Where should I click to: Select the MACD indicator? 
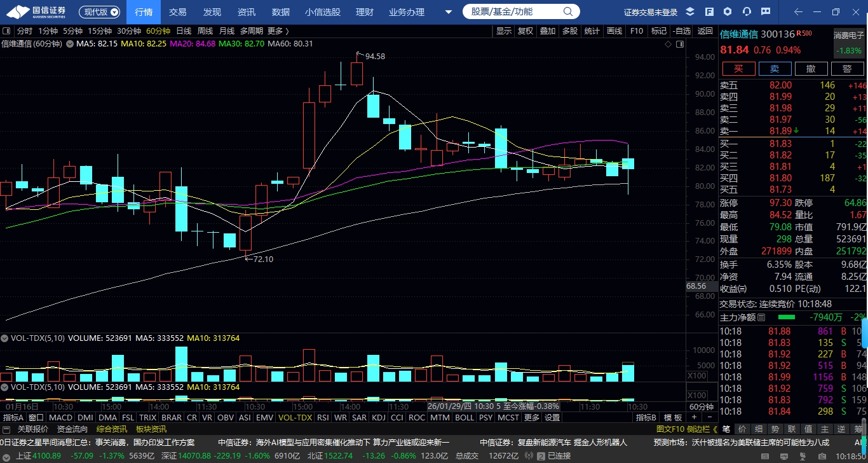[61, 418]
